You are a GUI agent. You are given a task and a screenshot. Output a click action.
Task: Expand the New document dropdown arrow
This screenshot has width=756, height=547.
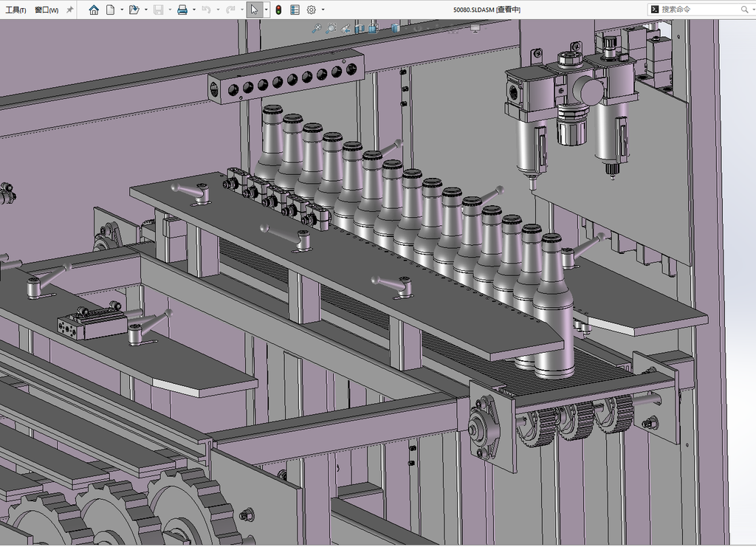(122, 9)
